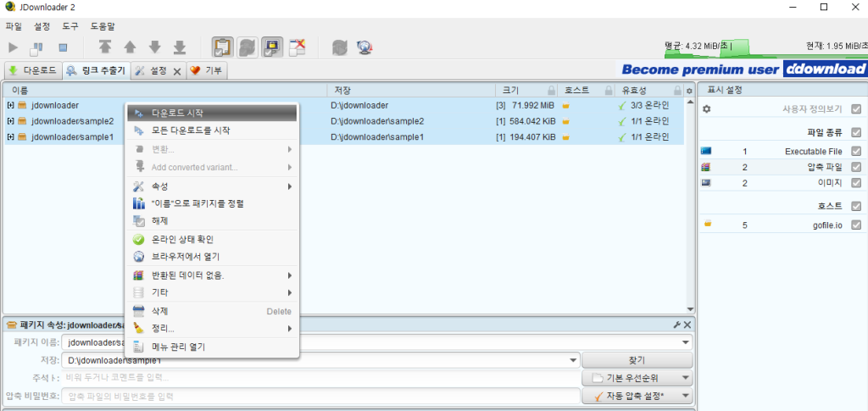Close the package properties panel
This screenshot has height=411, width=868.
point(687,325)
